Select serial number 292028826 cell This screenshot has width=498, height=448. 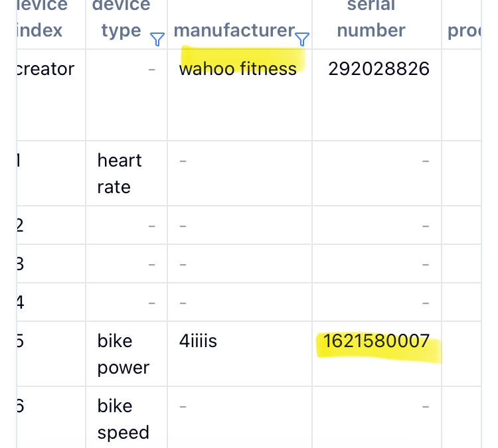click(376, 95)
